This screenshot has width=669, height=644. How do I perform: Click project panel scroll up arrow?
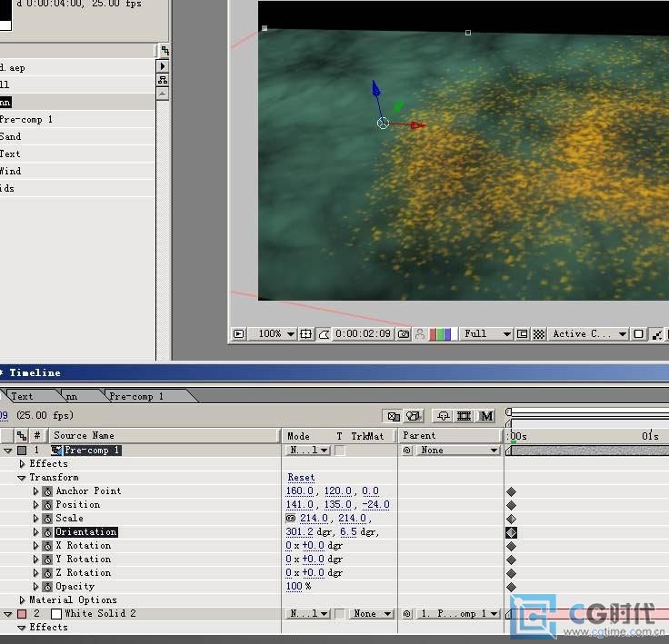tap(163, 94)
